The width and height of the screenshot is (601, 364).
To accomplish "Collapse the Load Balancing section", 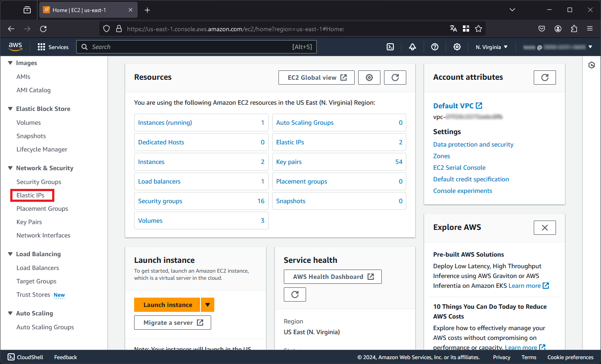I will [x=10, y=254].
